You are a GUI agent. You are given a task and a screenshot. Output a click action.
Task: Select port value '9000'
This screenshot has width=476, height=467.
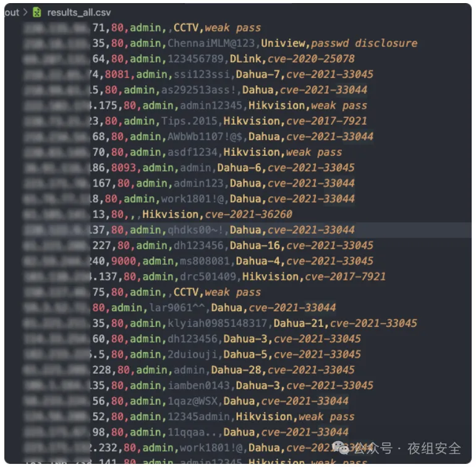point(124,261)
